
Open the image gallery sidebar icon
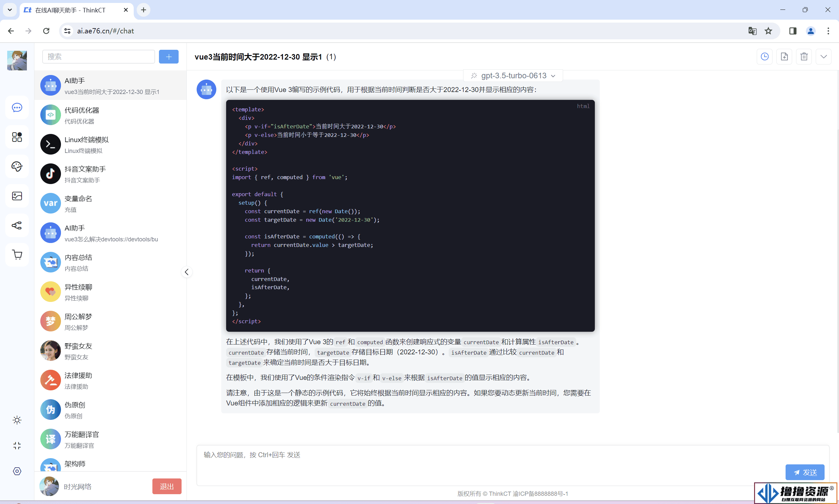tap(17, 196)
